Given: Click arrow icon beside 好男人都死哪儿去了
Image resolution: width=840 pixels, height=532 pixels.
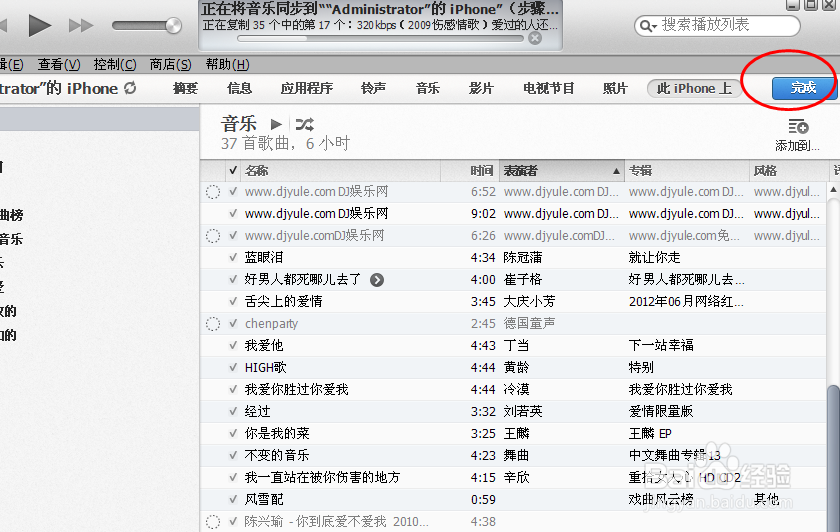Looking at the screenshot, I should click(x=377, y=280).
